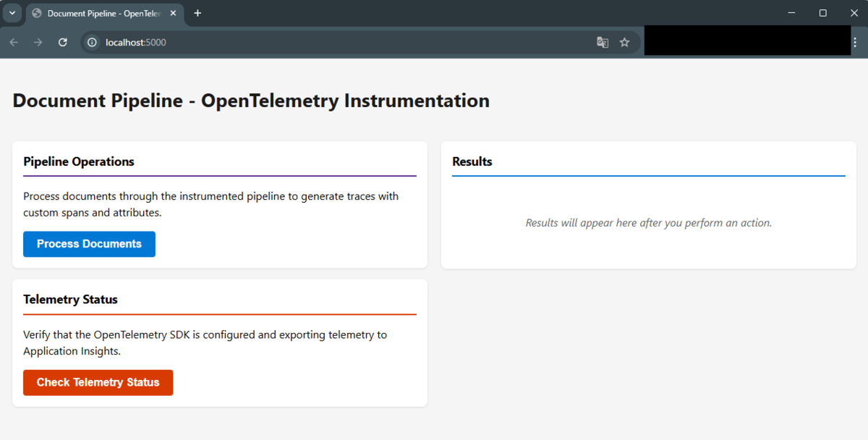The width and height of the screenshot is (868, 440).
Task: Select the Document Pipeline browser tab
Action: pos(104,14)
